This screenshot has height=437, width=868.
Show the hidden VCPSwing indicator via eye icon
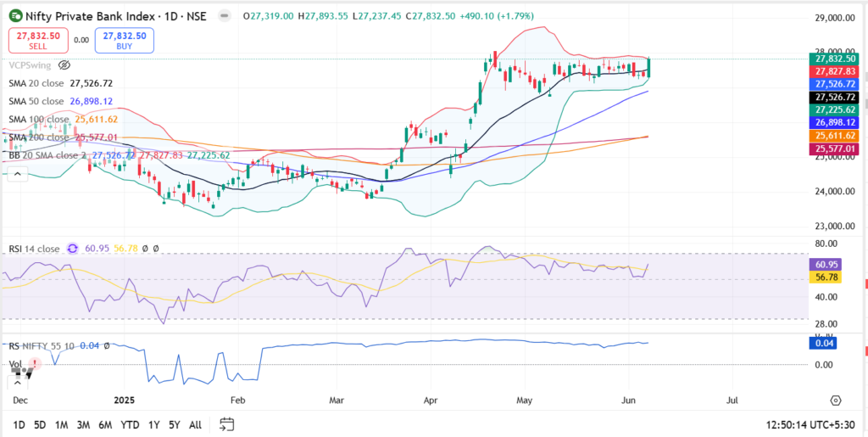64,65
